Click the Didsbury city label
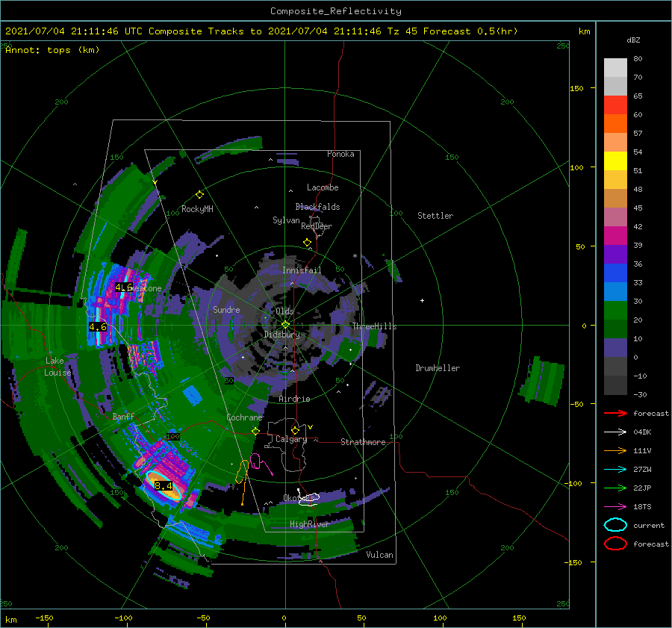672x628 pixels. coord(281,335)
